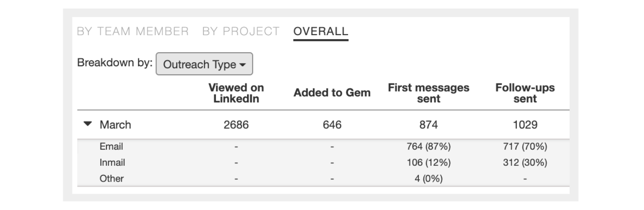Image resolution: width=644 pixels, height=210 pixels.
Task: Click the 764 (87%) Email first messages
Action: point(428,146)
